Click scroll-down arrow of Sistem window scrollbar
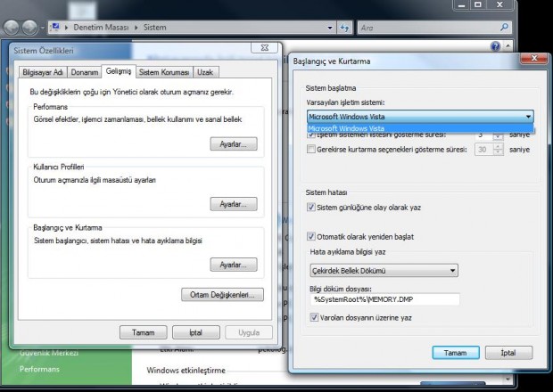The image size is (553, 392). click(x=508, y=379)
